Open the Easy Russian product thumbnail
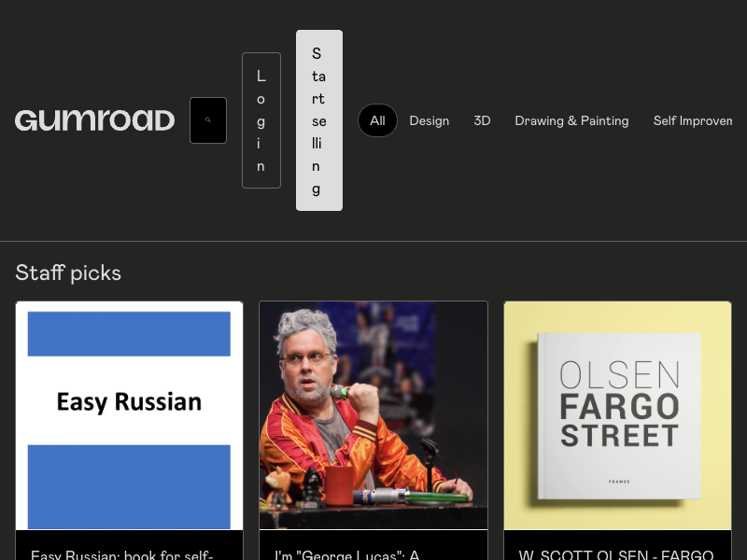The image size is (747, 560). [x=129, y=415]
